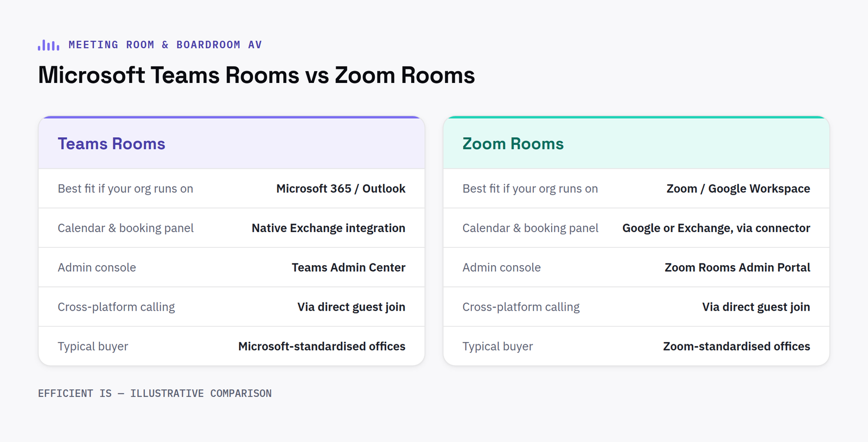Click 'Cross-platform calling' label in Zoom card
Screen dimensions: 868x442
pos(521,307)
